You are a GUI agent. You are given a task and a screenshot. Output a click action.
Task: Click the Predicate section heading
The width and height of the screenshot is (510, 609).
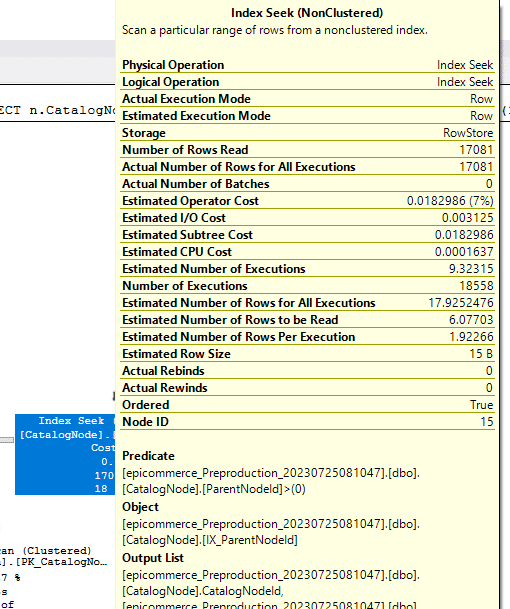pos(148,456)
